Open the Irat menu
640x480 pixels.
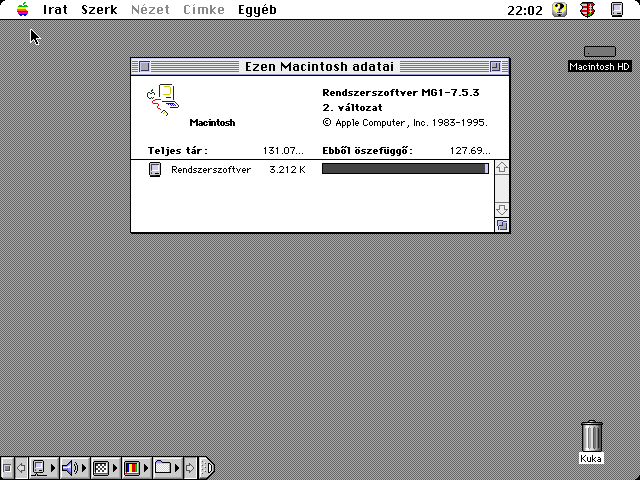55,9
